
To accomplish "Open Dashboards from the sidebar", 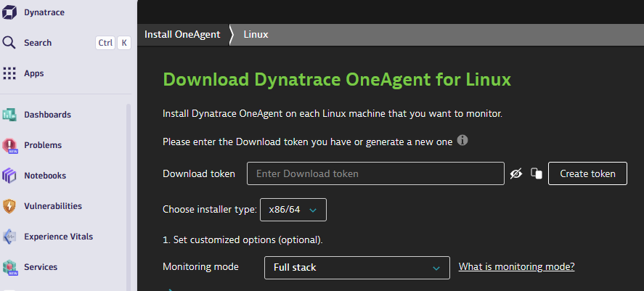I will (x=9, y=115).
